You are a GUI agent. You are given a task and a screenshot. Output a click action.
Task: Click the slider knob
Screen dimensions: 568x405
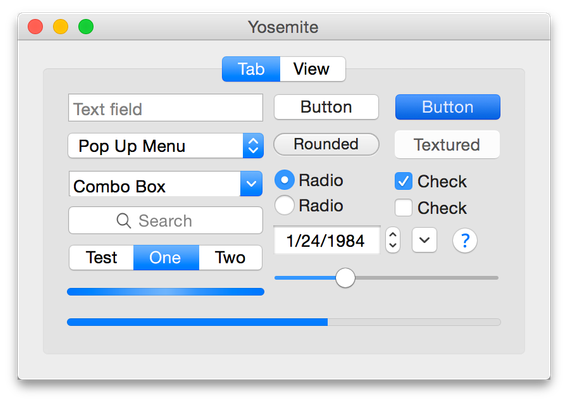pyautogui.click(x=345, y=278)
